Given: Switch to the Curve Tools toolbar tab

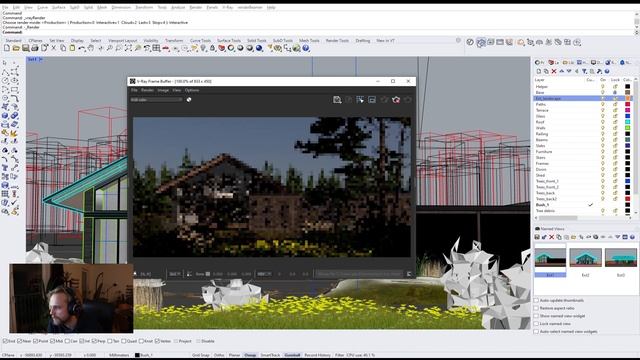Looking at the screenshot, I should pos(200,40).
